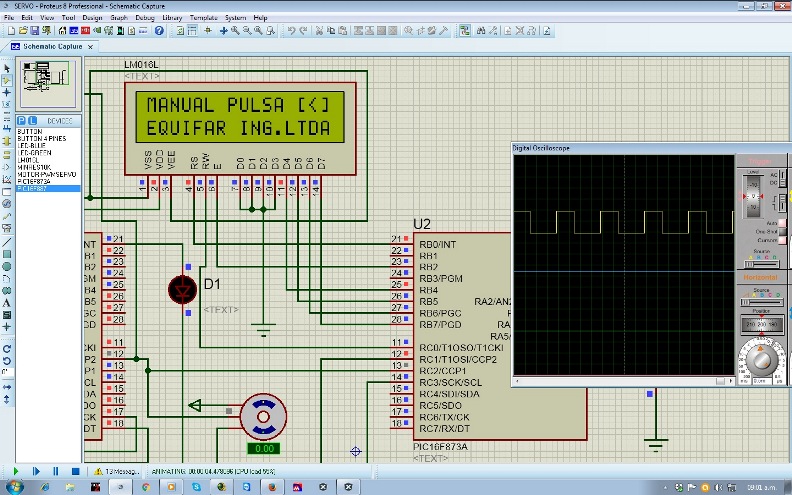The image size is (792, 495).
Task: Adjust the oscilloscope trigger Source slider
Action: 762,264
